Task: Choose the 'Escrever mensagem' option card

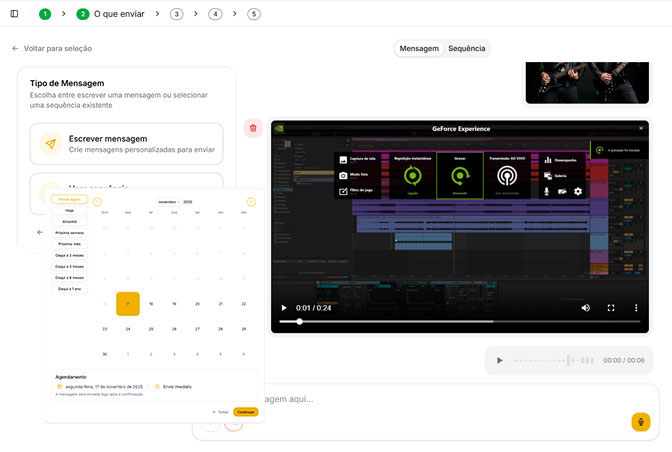Action: coord(126,144)
